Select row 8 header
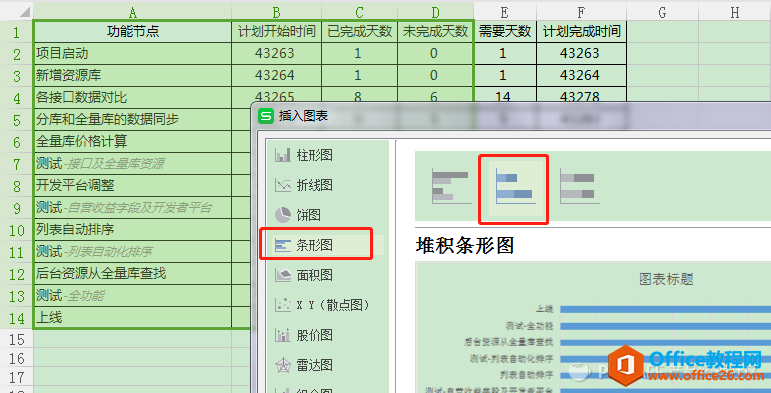The width and height of the screenshot is (771, 393). click(17, 186)
